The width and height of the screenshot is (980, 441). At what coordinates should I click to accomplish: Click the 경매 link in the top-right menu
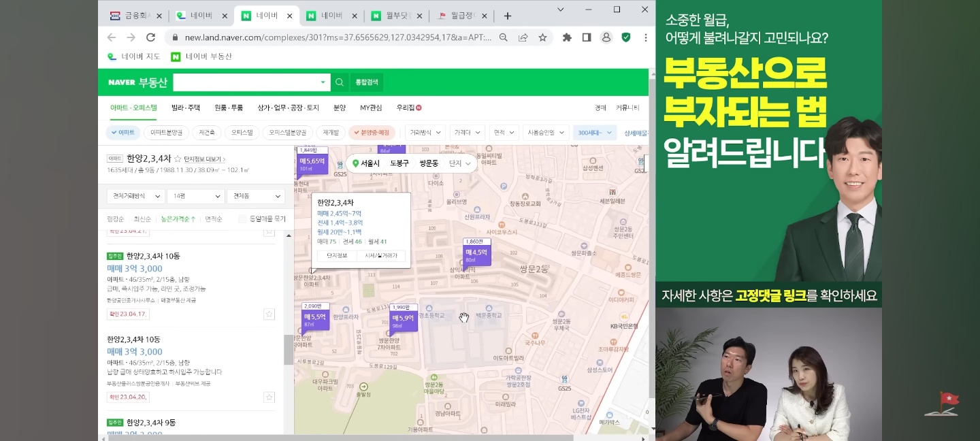pyautogui.click(x=600, y=108)
